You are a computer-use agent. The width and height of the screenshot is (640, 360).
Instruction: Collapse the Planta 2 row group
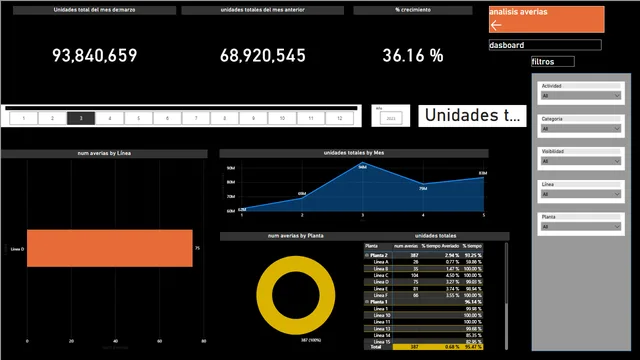pyautogui.click(x=367, y=255)
